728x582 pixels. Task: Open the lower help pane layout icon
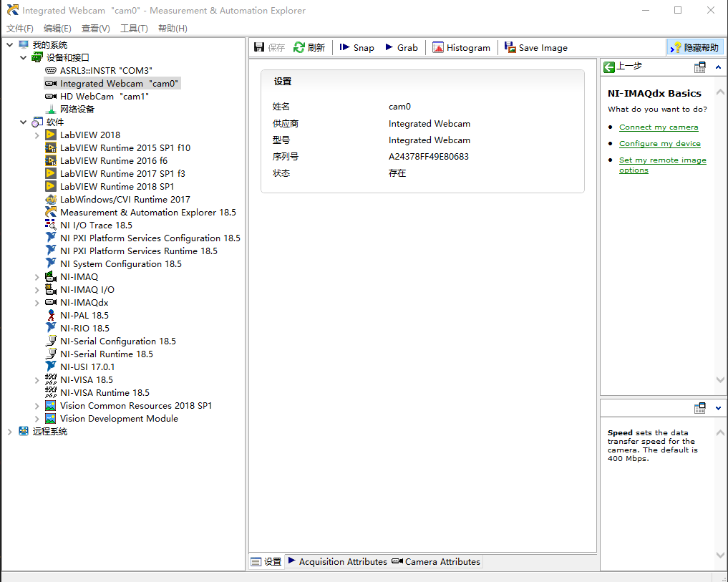pos(699,408)
